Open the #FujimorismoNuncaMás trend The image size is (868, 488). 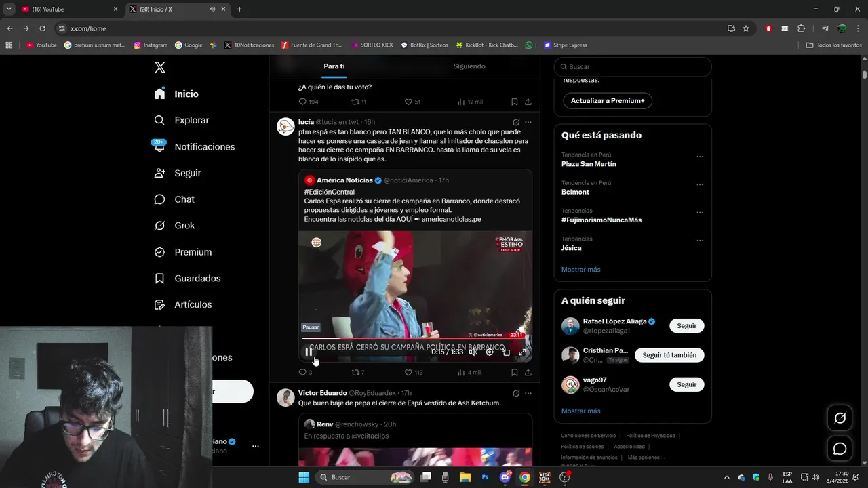601,220
